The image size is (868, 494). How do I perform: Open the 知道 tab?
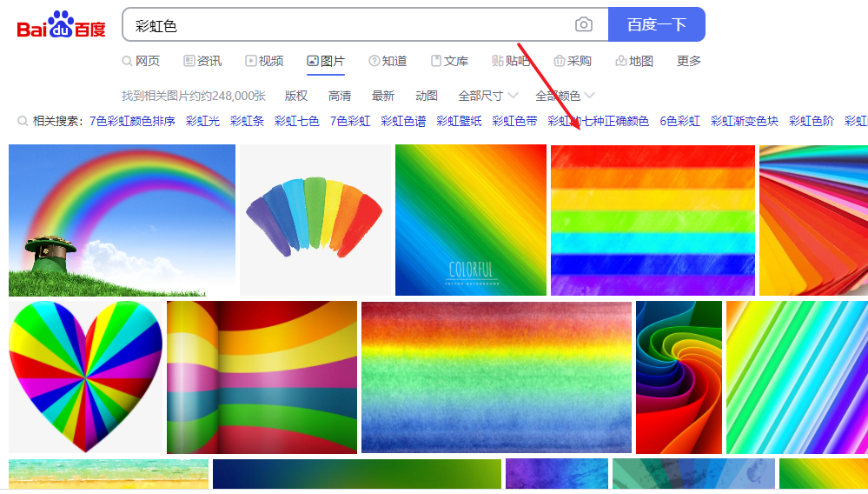[388, 61]
